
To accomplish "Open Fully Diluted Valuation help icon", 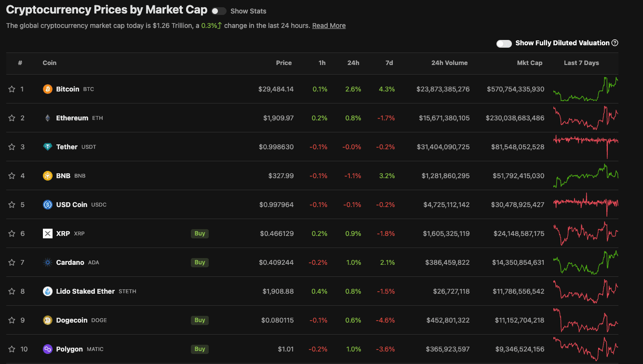I will coord(615,43).
